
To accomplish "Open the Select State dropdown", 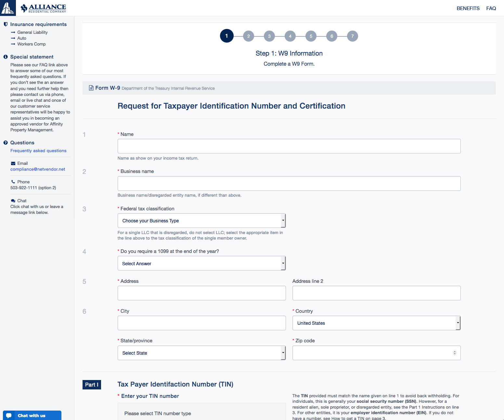I will point(201,353).
